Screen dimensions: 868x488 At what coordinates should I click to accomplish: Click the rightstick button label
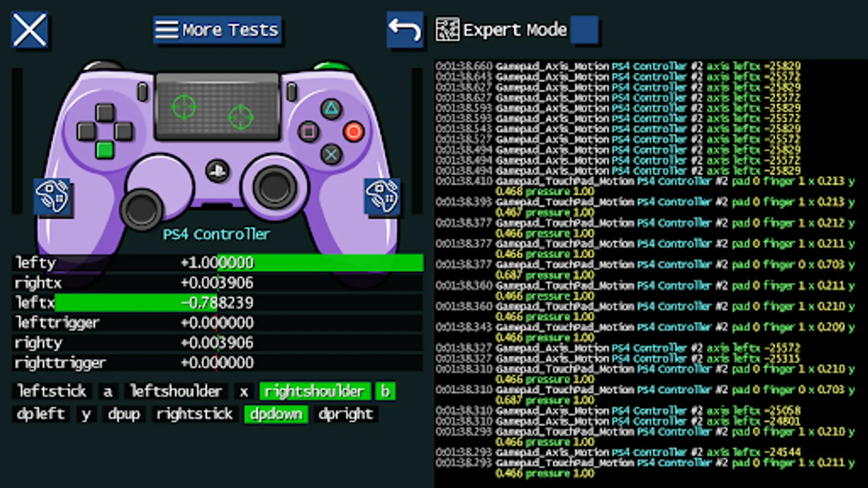195,414
